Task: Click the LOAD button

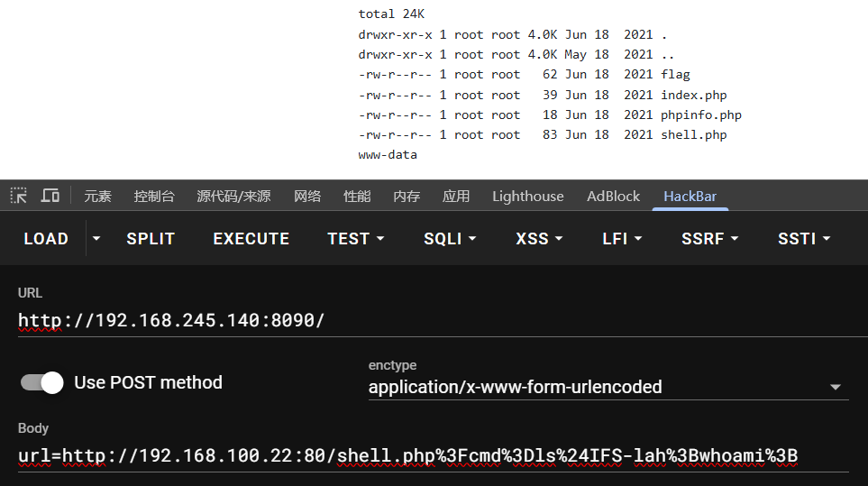Action: pyautogui.click(x=46, y=239)
